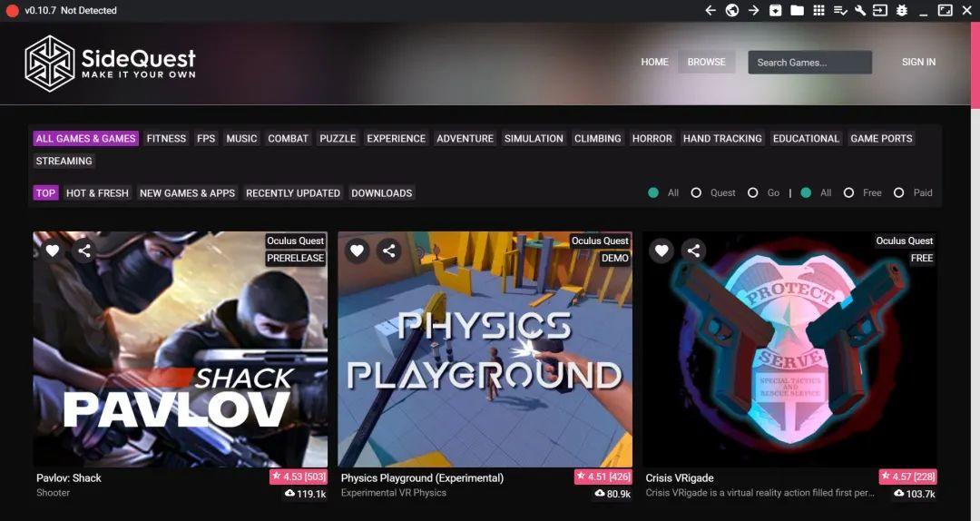The width and height of the screenshot is (980, 521).
Task: Open the Pavlov Shack thumbnail
Action: (181, 349)
